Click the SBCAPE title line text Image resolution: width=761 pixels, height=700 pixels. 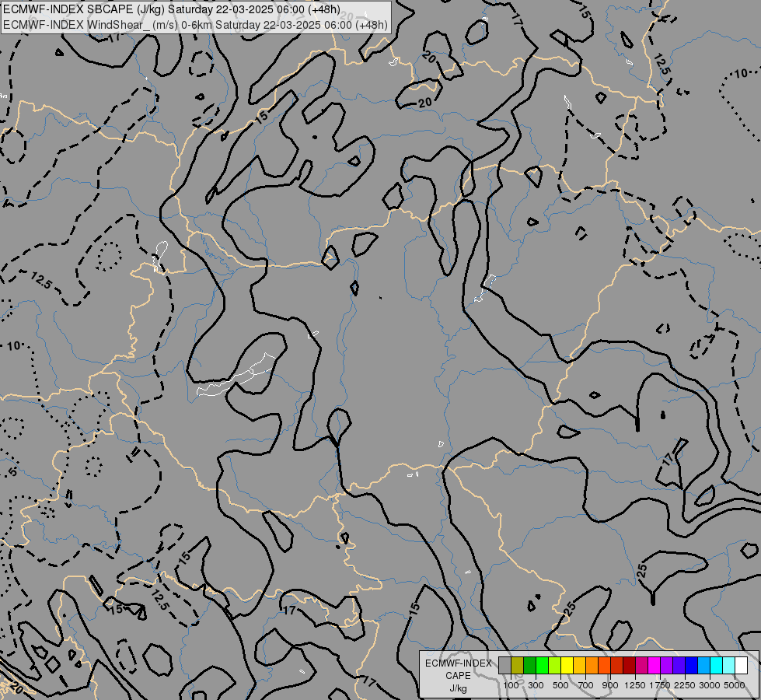171,9
